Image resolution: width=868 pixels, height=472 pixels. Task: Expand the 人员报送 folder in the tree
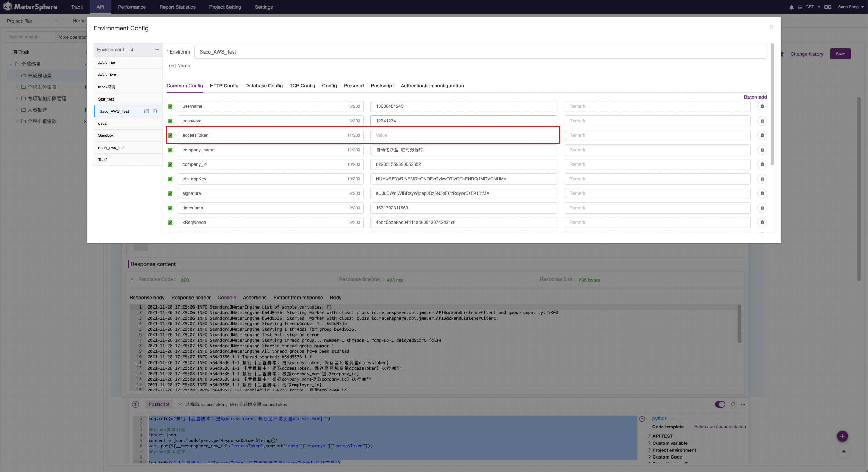(17, 110)
